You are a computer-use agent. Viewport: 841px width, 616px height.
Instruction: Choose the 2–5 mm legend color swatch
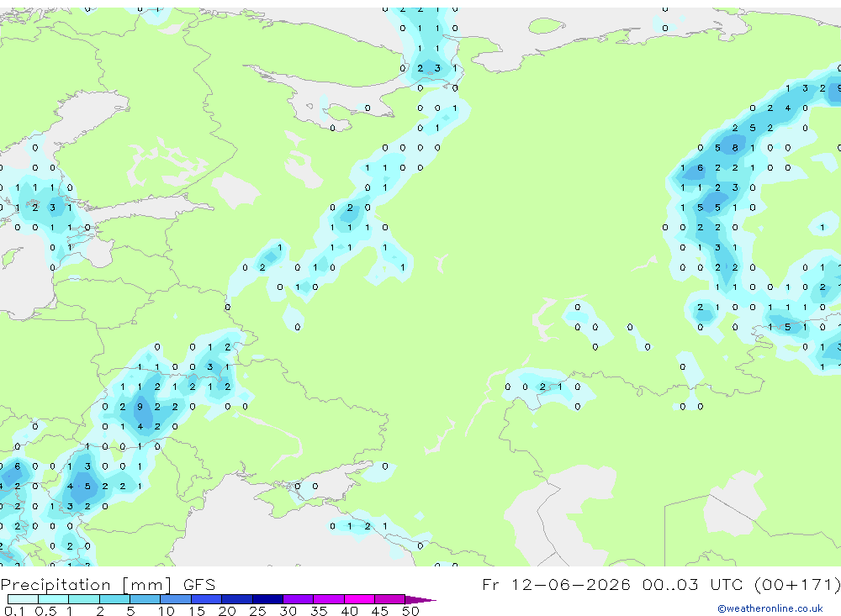(x=114, y=599)
